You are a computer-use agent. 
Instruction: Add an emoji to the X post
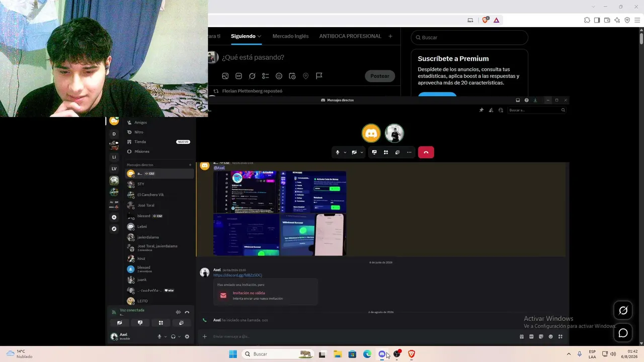click(279, 76)
